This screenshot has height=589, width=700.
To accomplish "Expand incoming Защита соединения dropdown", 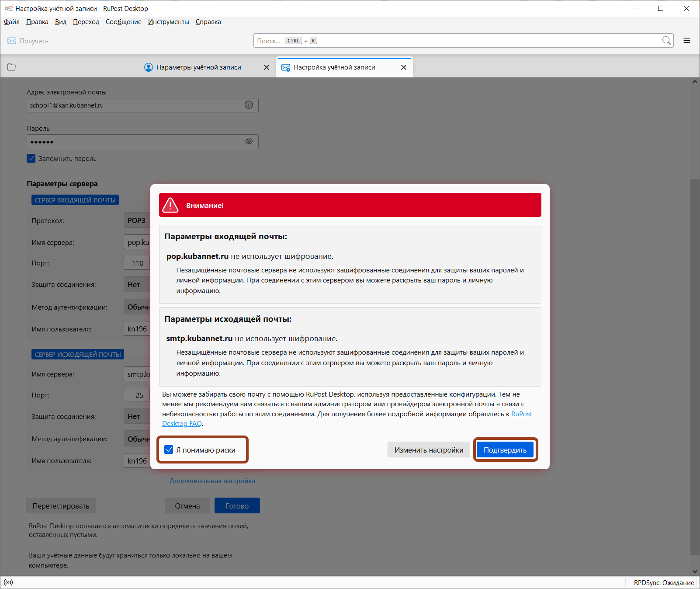I will click(x=137, y=285).
